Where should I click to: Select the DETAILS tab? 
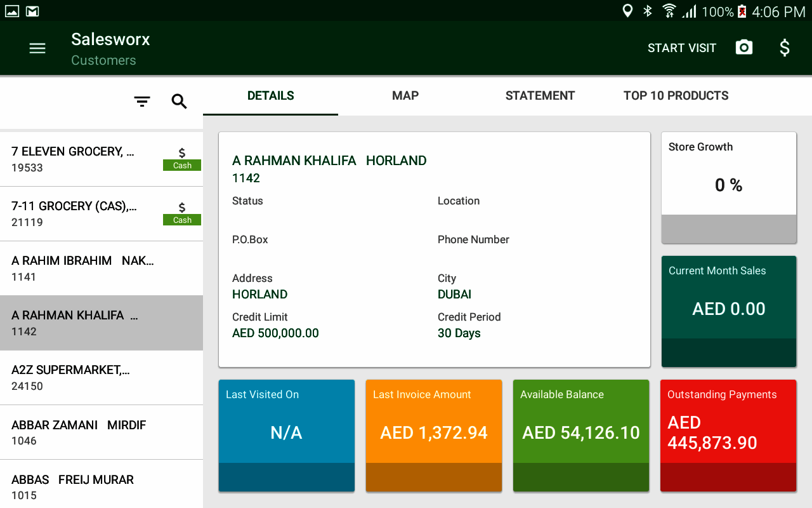(271, 96)
